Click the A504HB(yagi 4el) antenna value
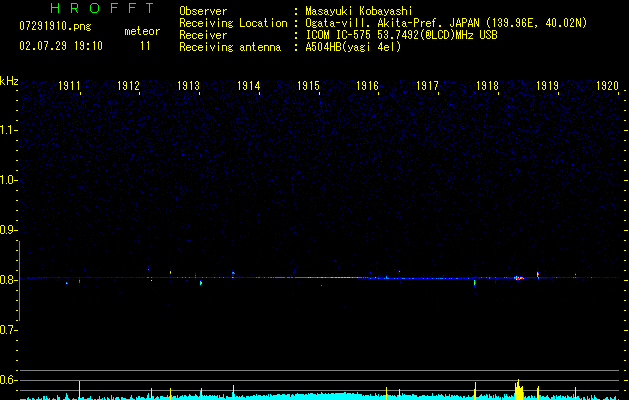Viewport: 629px width, 400px height. click(x=353, y=47)
